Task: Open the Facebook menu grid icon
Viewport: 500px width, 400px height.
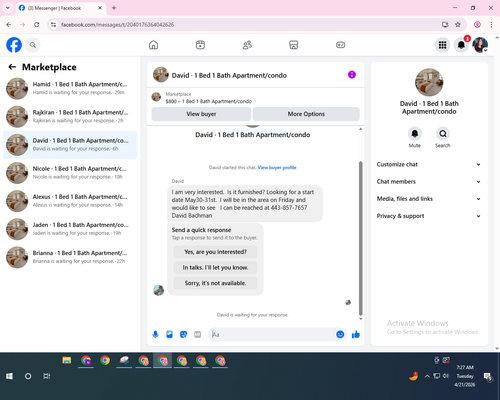Action: tap(442, 45)
